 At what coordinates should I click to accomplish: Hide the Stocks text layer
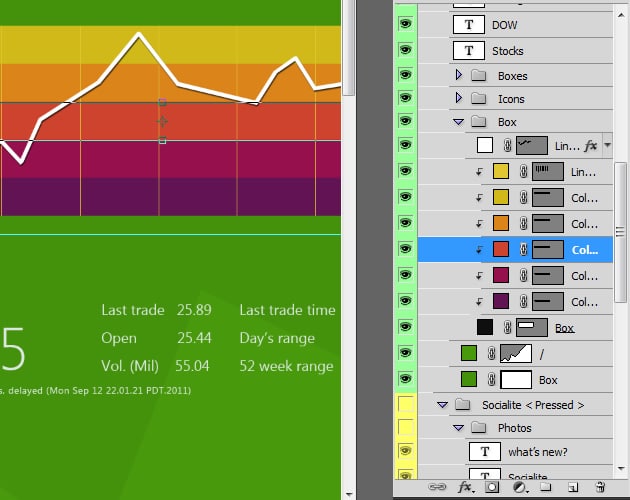[x=405, y=50]
